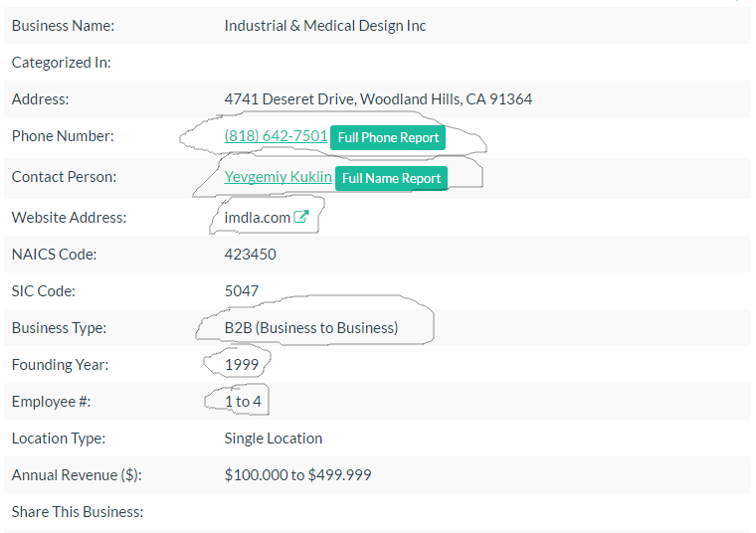Click the Employee #: label
Viewport: 756px width, 533px height.
click(x=51, y=402)
